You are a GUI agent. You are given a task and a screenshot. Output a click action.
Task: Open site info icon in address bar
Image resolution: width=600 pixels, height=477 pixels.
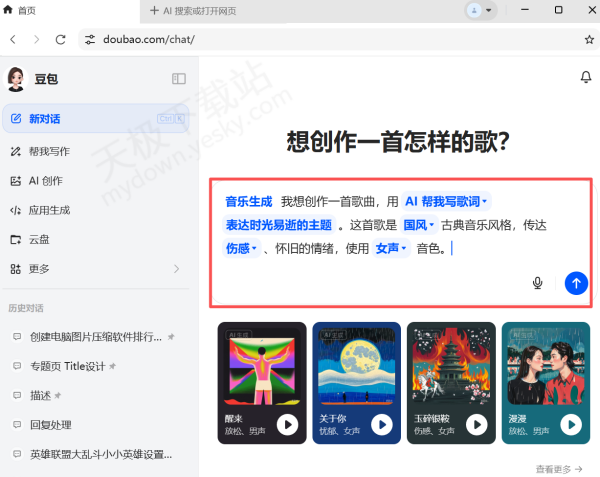tap(89, 40)
